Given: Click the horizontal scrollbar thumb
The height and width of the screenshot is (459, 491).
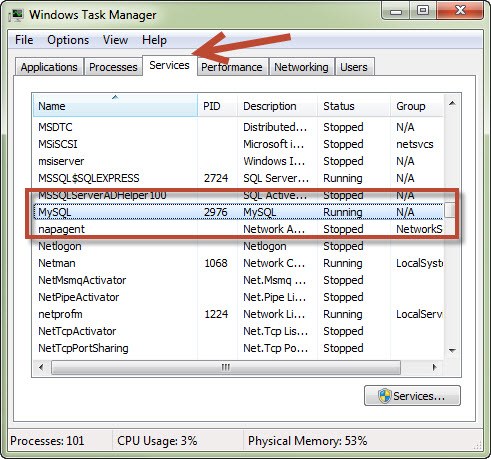Looking at the screenshot, I should 226,367.
